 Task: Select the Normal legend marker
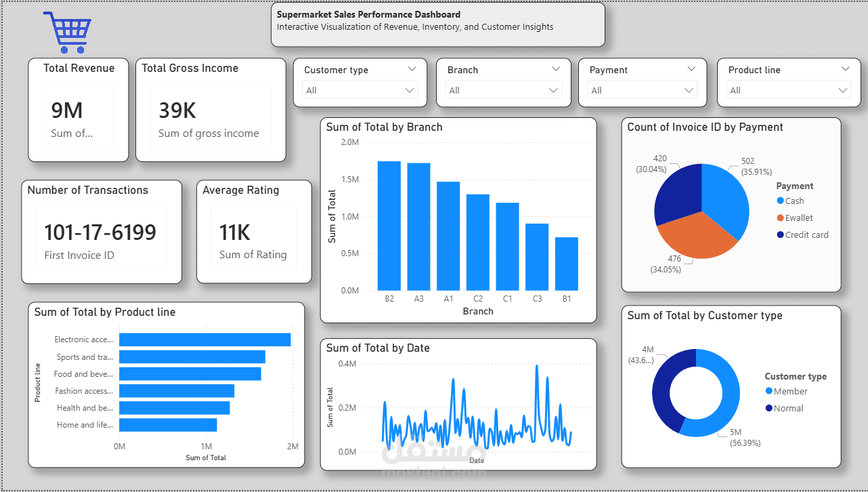pyautogui.click(x=768, y=408)
